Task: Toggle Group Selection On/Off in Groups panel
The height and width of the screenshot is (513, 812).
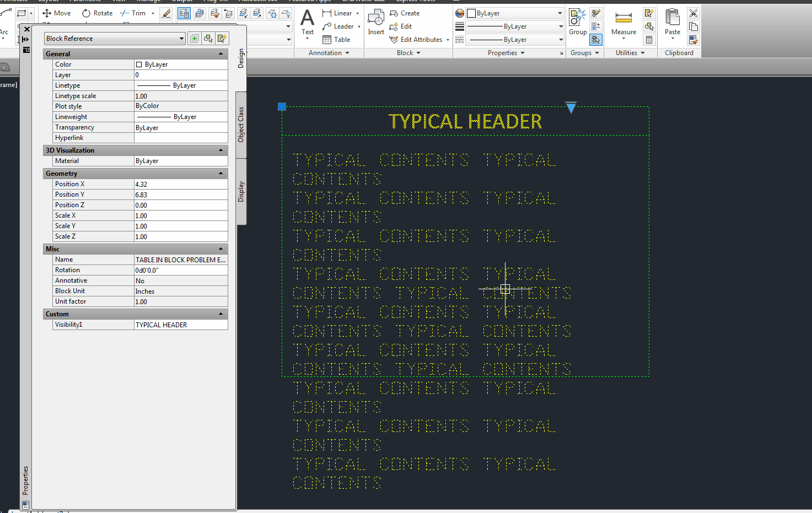Action: point(596,40)
